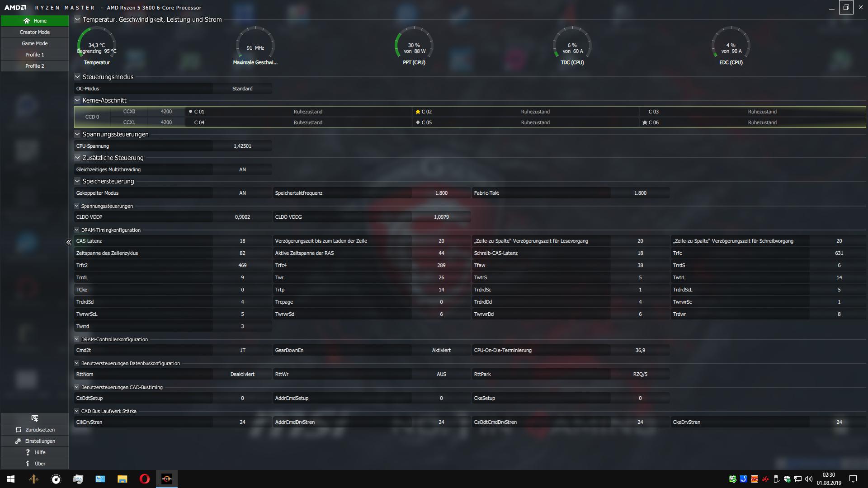Switch to the Creator Mode tab

coord(35,32)
